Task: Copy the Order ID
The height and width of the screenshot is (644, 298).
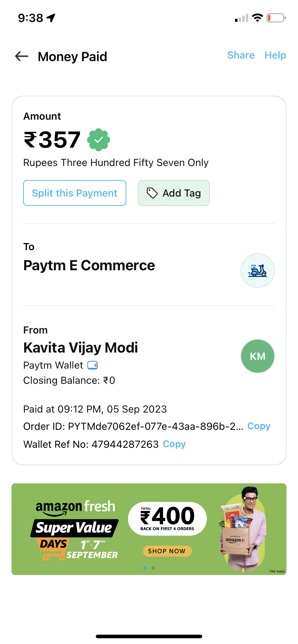Action: click(259, 426)
